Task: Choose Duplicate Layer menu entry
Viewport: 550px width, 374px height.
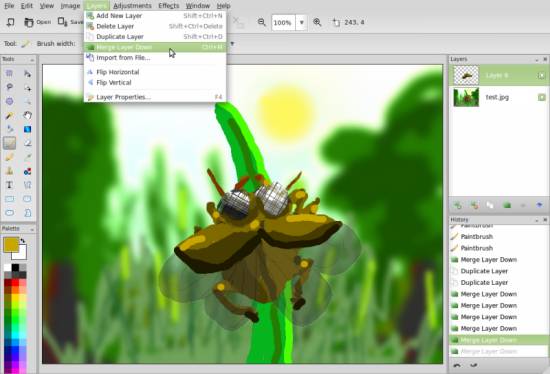Action: click(155, 37)
